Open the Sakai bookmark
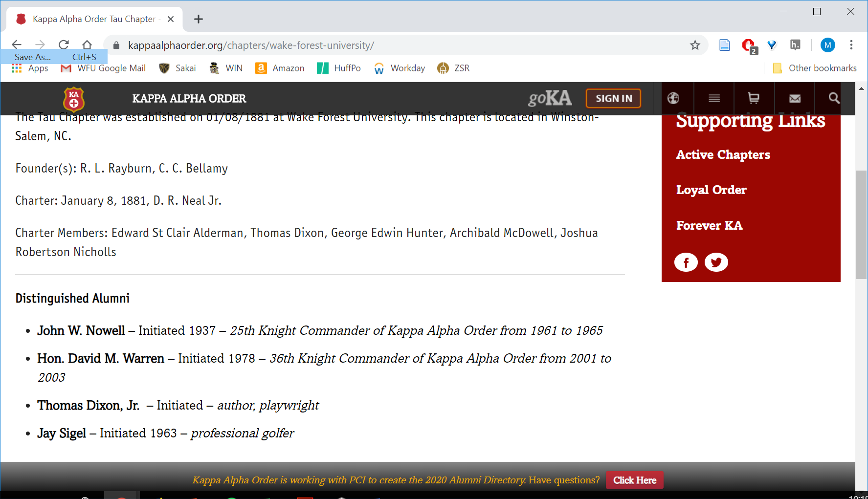The width and height of the screenshot is (868, 499). [x=178, y=68]
